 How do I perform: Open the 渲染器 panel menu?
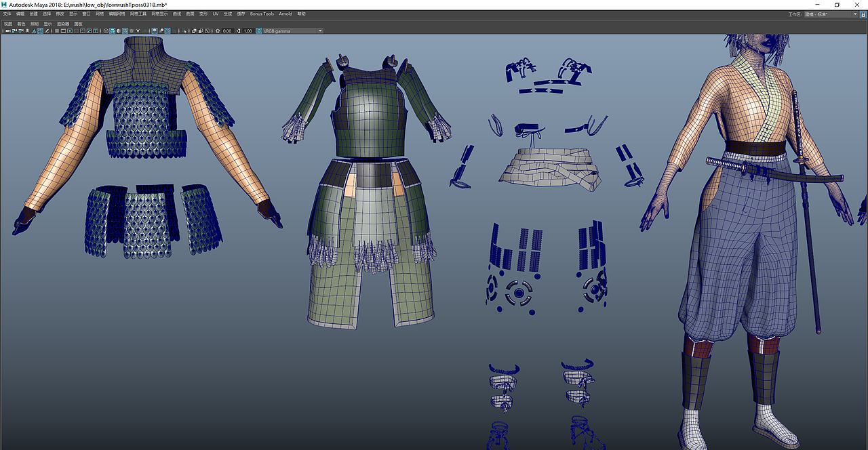point(62,24)
